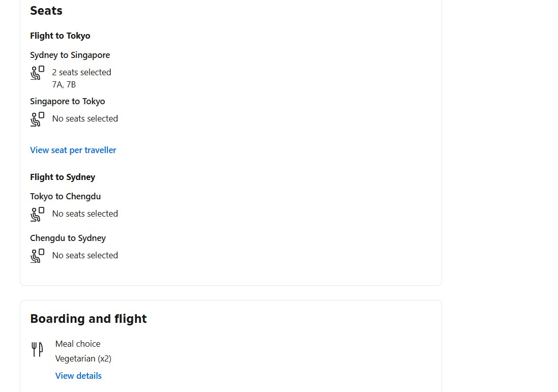Click No seats selected under Tokyo to Chengdu
558x392 pixels.
pyautogui.click(x=85, y=214)
